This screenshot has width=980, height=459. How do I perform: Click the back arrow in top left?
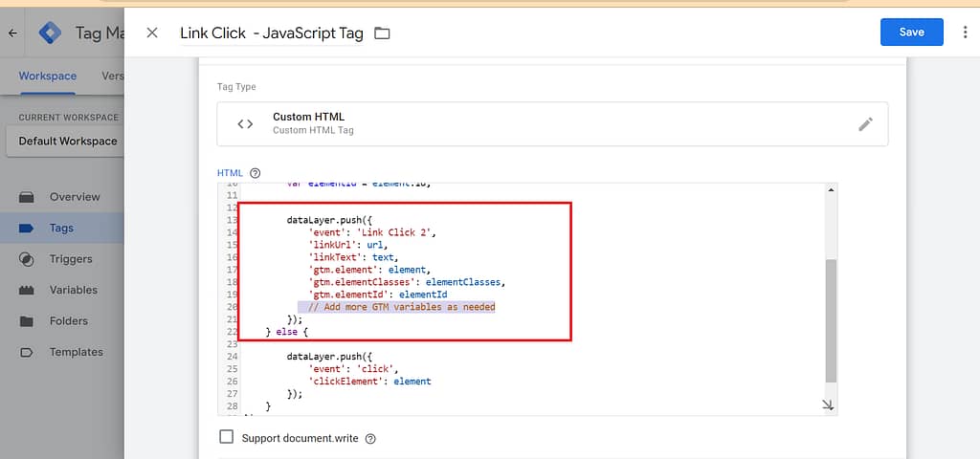point(12,33)
